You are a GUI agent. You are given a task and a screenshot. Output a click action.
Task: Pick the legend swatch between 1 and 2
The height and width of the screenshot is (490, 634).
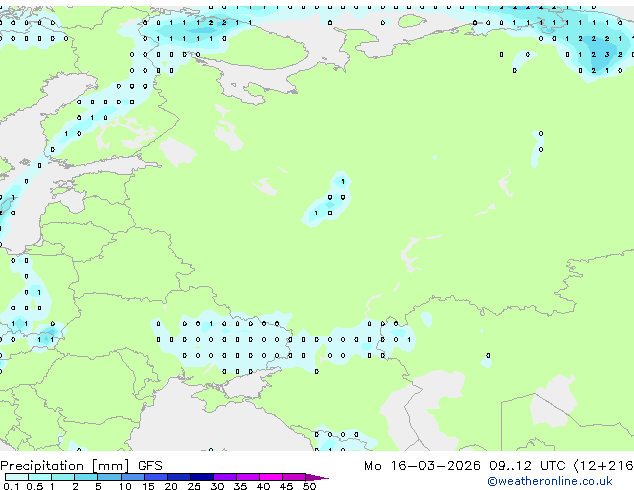point(63,477)
